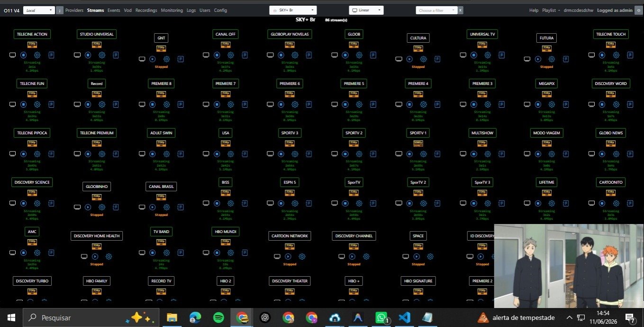Open monitor preview for TELECINE FUN
The width and height of the screenshot is (644, 327).
pyautogui.click(x=13, y=104)
